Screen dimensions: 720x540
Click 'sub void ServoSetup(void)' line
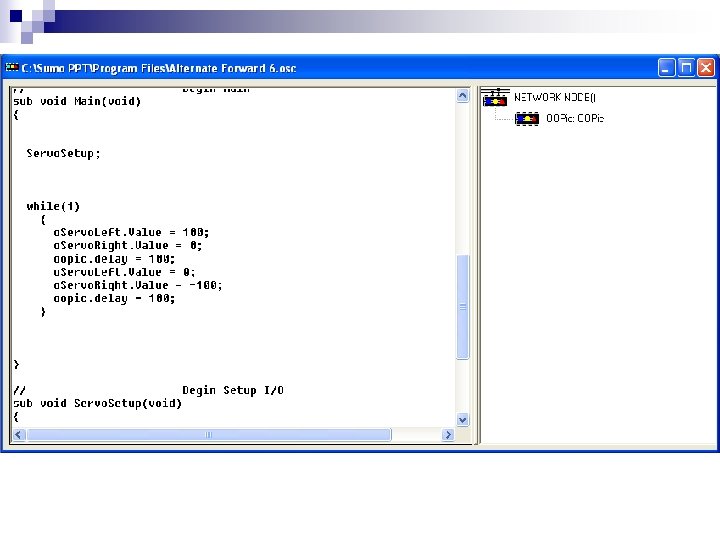tap(97, 403)
